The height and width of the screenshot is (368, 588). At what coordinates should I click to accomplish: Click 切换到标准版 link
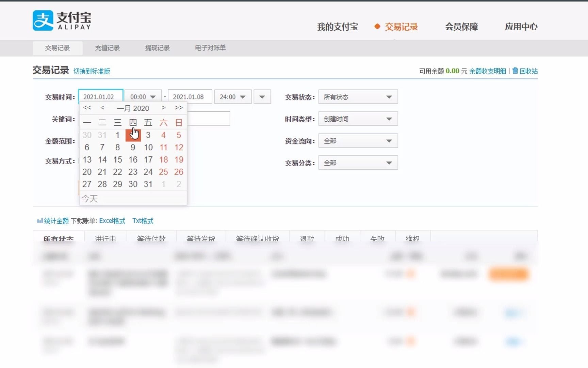point(92,71)
